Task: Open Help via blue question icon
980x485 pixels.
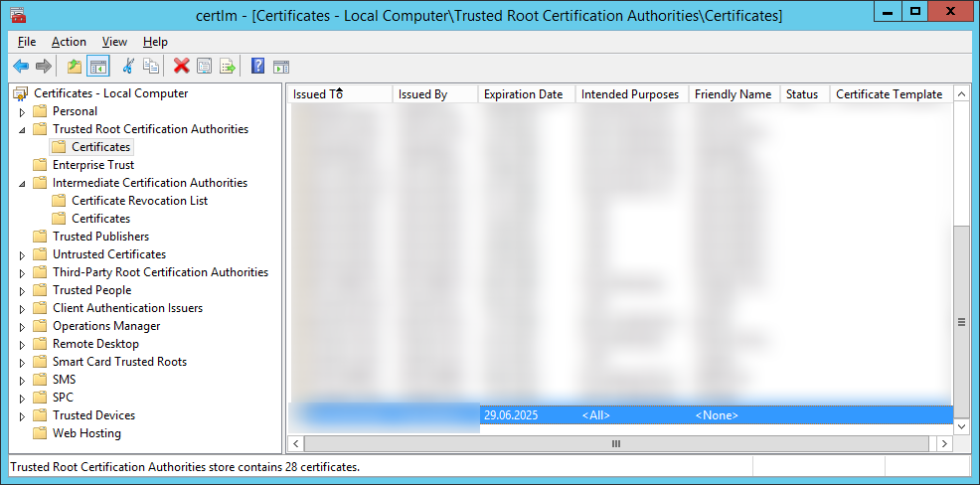Action: 257,67
